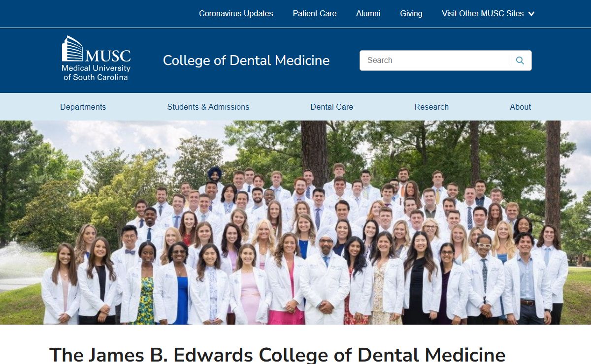The height and width of the screenshot is (364, 591).
Task: Open the Coronavirus Updates link
Action: coord(236,14)
